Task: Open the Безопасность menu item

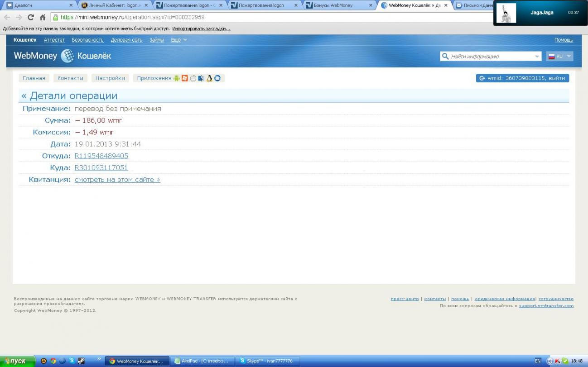Action: coord(87,40)
